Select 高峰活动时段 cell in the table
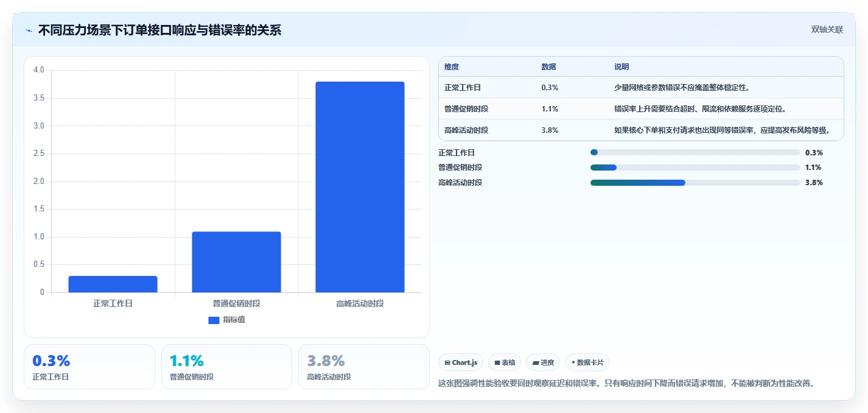 click(x=466, y=130)
